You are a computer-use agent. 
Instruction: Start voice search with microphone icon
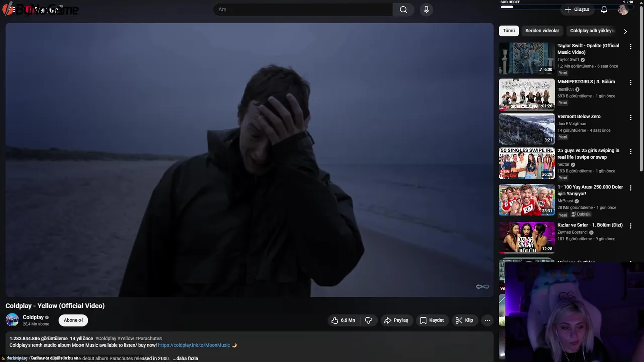[426, 10]
